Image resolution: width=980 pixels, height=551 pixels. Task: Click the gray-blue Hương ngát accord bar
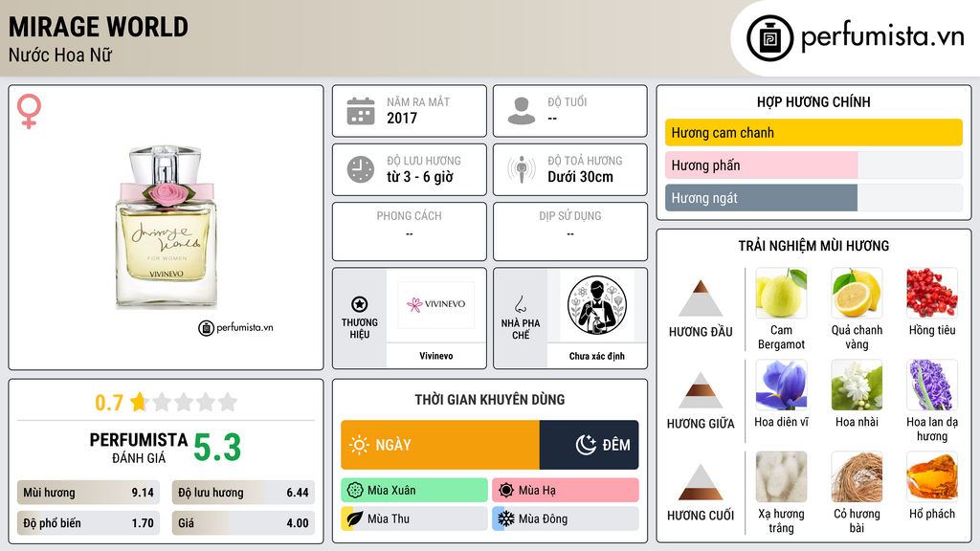coord(761,198)
